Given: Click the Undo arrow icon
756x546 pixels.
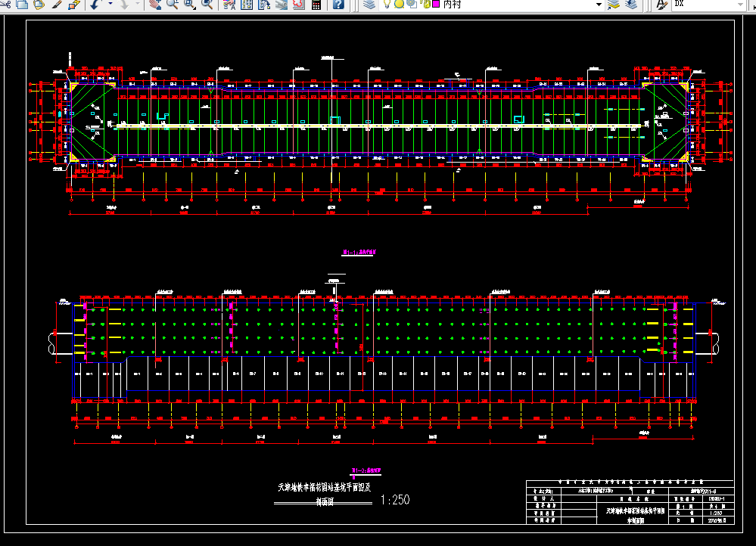Looking at the screenshot, I should (x=95, y=5).
